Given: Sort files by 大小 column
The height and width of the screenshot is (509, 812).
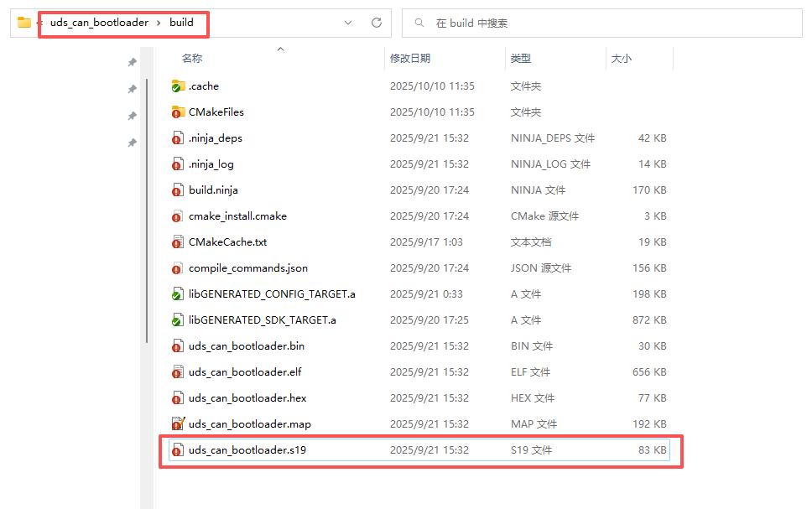Looking at the screenshot, I should (x=621, y=59).
